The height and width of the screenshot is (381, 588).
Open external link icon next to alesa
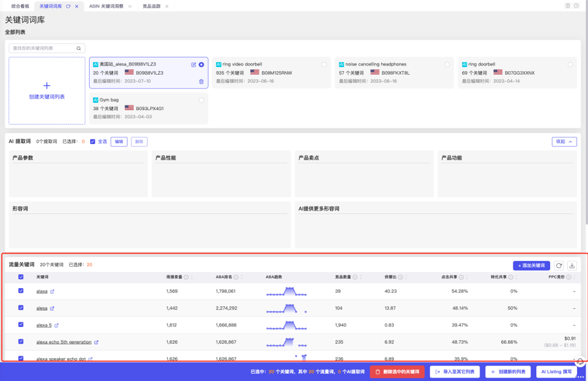(x=52, y=308)
